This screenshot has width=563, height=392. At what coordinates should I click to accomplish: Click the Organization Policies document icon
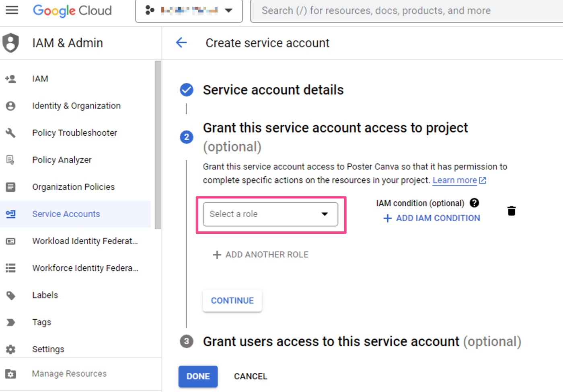coord(10,187)
